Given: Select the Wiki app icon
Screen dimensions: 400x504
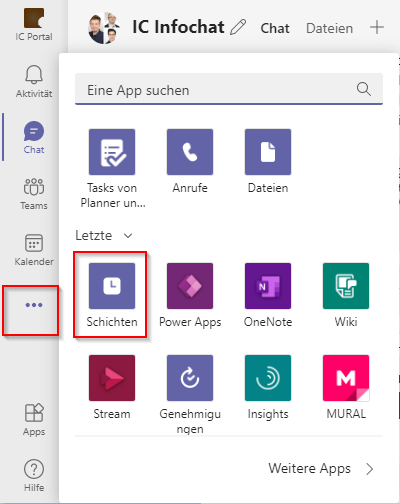Looking at the screenshot, I should (x=346, y=286).
